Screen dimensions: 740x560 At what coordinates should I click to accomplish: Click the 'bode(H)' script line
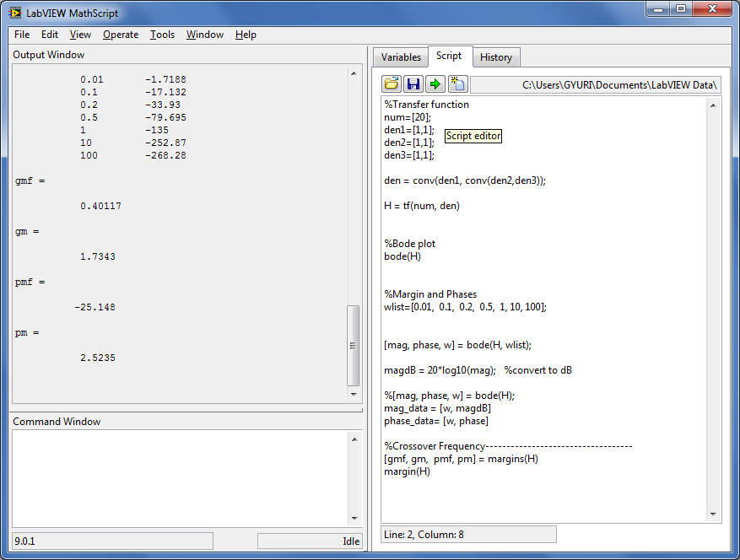pyautogui.click(x=402, y=256)
